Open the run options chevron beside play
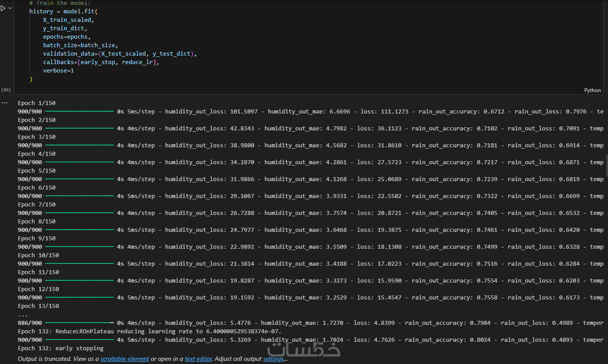 tap(10, 8)
